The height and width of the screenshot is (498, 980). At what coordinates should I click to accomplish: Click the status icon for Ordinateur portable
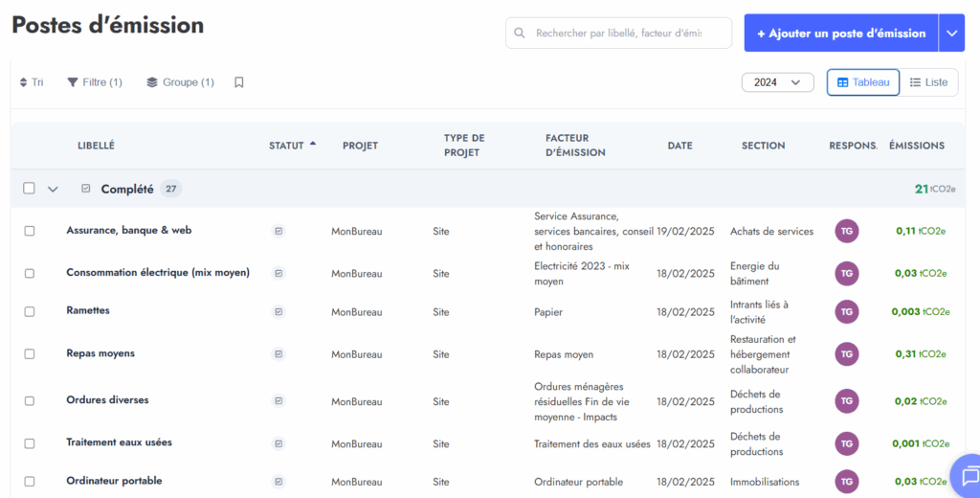point(278,481)
